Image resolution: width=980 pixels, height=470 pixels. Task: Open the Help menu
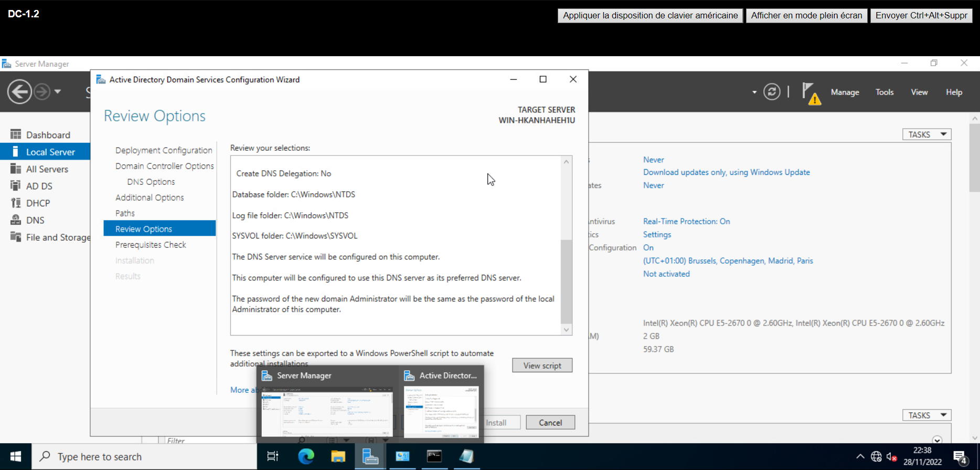[x=954, y=92]
